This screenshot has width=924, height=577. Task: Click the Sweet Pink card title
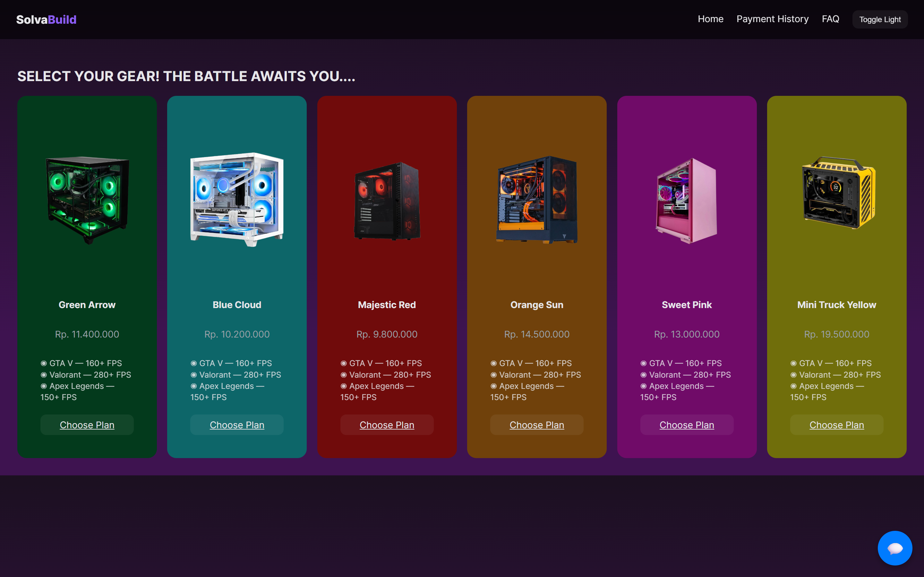tap(687, 305)
